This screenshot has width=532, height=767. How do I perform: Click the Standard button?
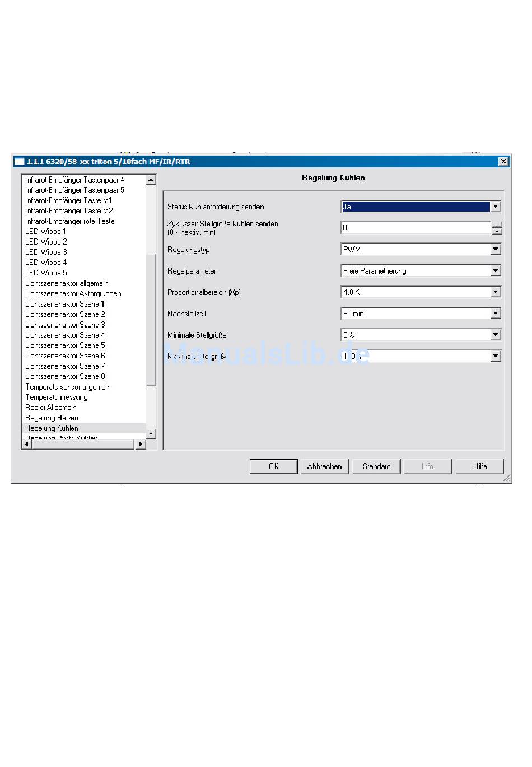pyautogui.click(x=376, y=466)
